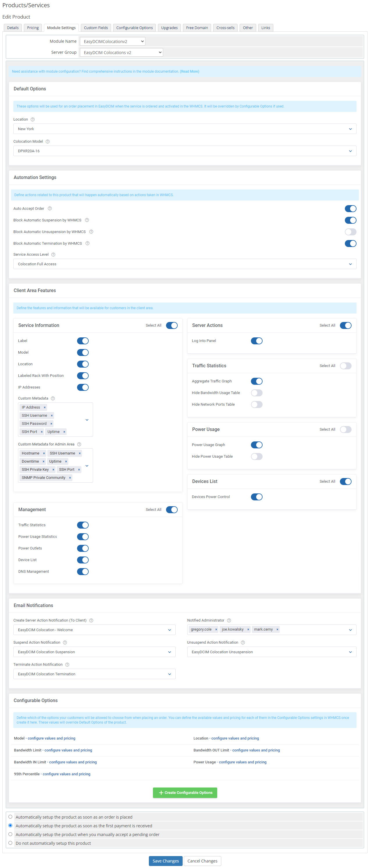
Task: Click help icon beside Notified Administrator
Action: pyautogui.click(x=229, y=620)
